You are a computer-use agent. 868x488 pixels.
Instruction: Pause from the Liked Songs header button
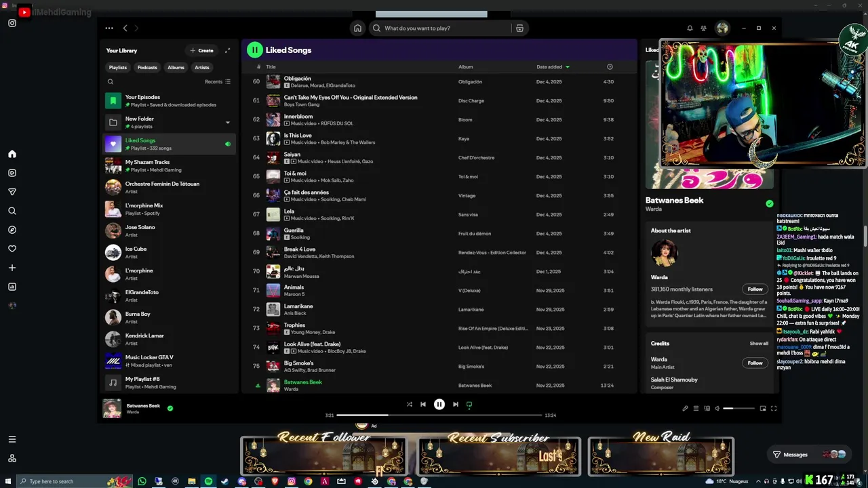[254, 49]
